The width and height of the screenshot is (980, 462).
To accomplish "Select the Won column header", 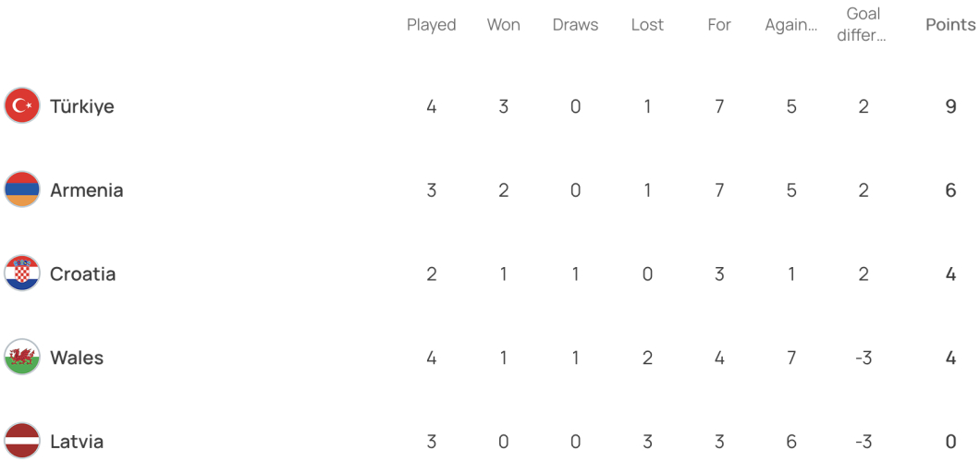I will click(503, 25).
